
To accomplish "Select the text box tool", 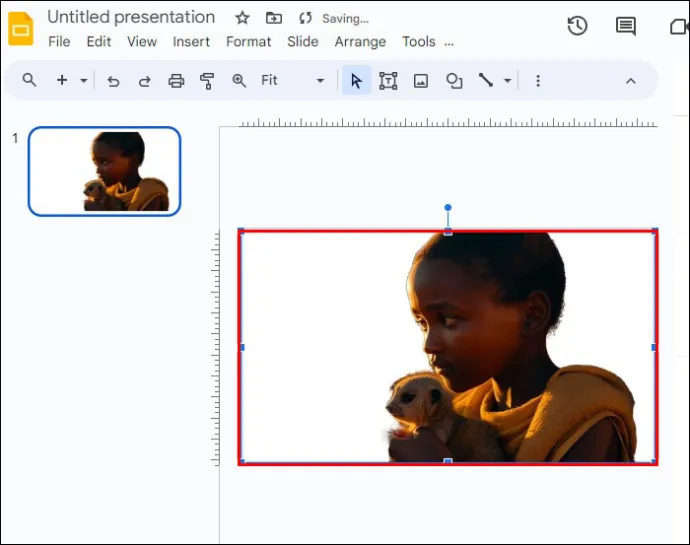I will (388, 81).
